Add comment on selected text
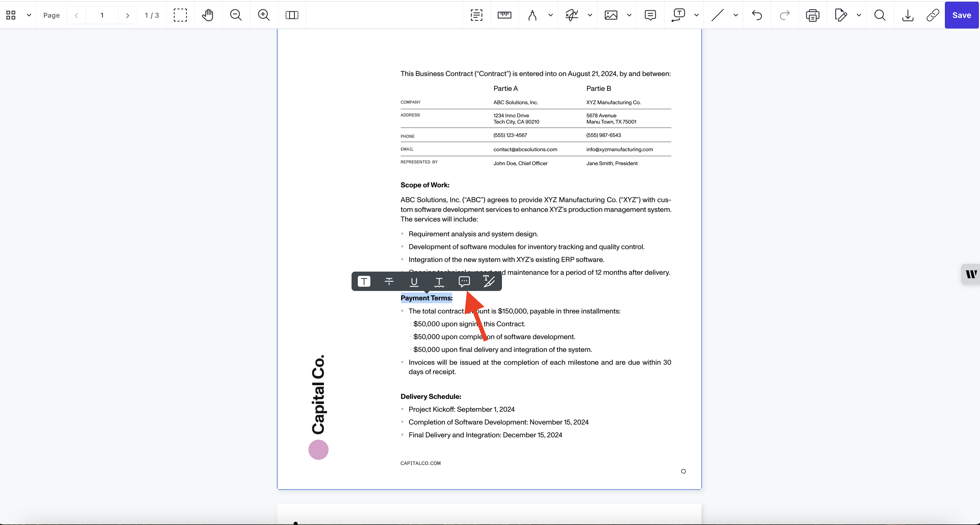Screen dimensions: 980x525 click(464, 281)
